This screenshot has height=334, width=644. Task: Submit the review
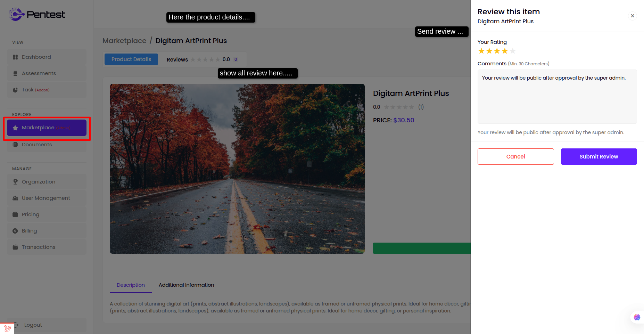tap(598, 156)
